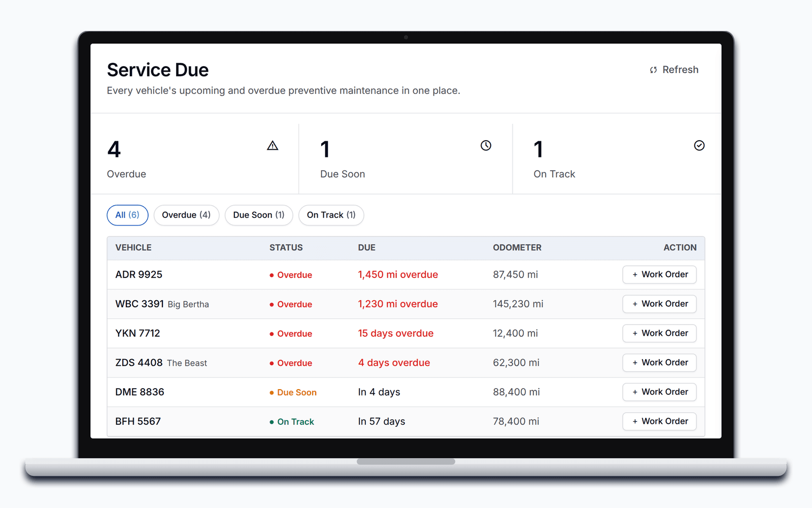The width and height of the screenshot is (812, 508).
Task: Click the Service Due page heading
Action: tap(158, 70)
